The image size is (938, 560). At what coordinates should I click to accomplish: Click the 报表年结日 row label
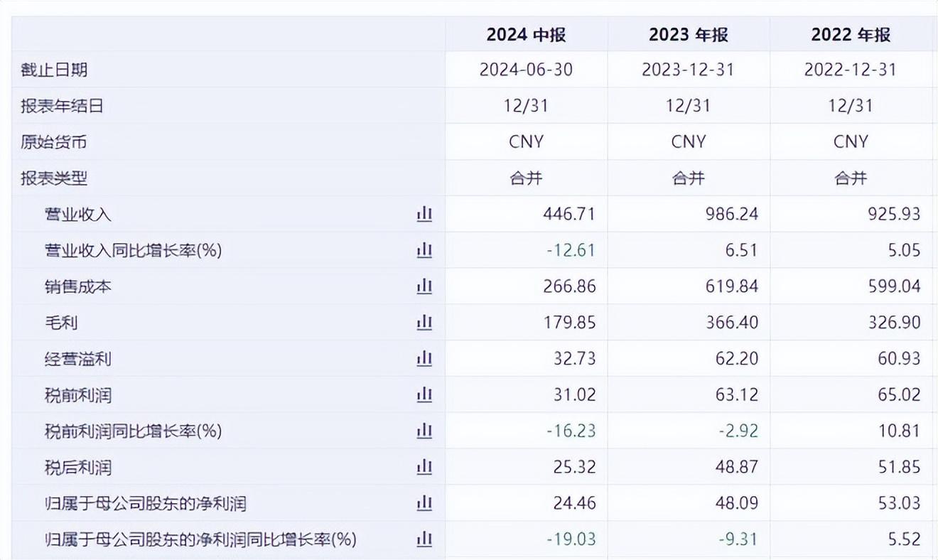coord(62,106)
